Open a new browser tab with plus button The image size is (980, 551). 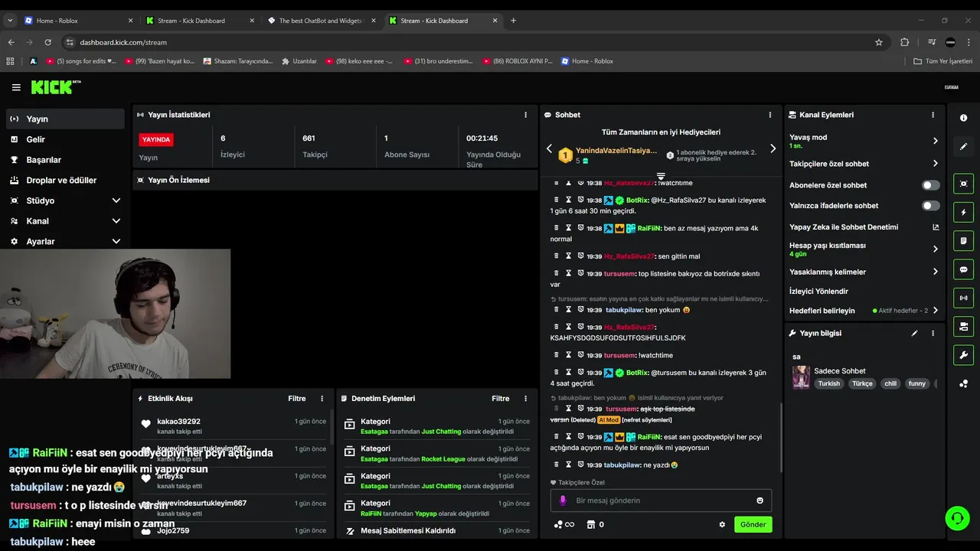tap(513, 21)
